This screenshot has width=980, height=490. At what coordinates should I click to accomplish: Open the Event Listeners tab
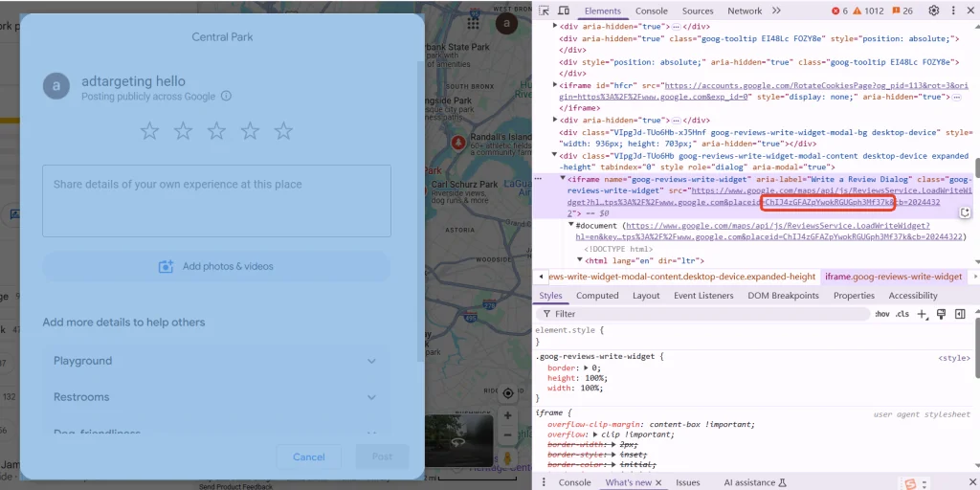pyautogui.click(x=703, y=296)
